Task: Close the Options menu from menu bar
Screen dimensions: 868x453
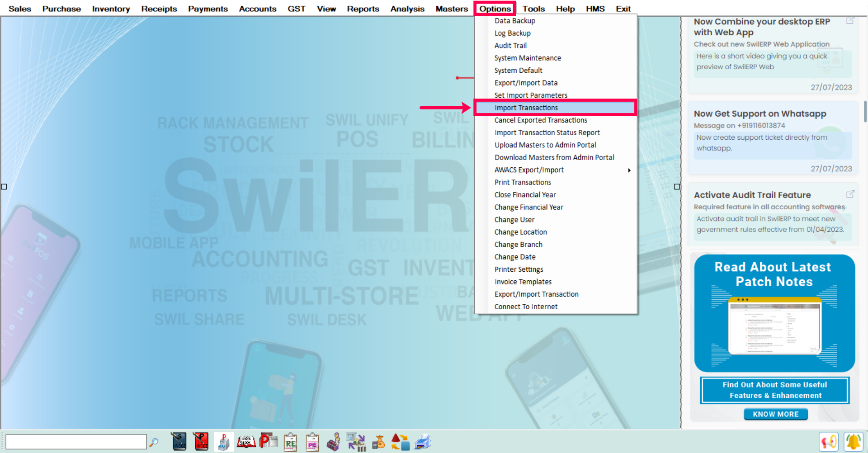Action: 495,9
